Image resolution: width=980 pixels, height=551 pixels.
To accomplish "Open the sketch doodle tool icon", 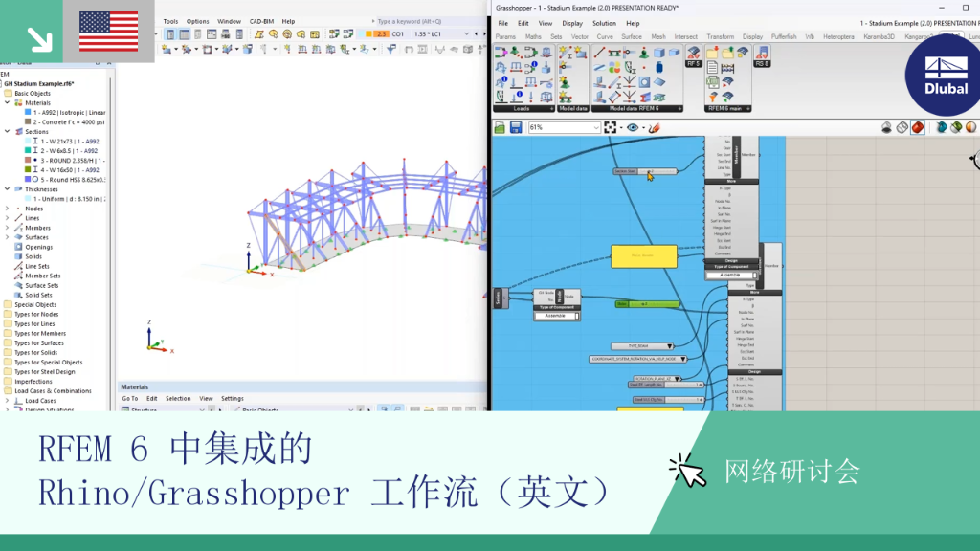I will click(655, 127).
